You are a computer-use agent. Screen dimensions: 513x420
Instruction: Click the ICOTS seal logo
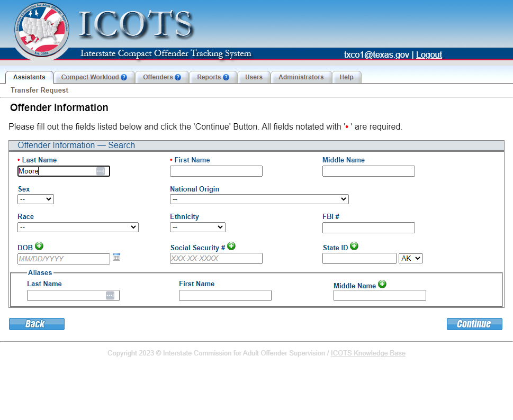[x=41, y=30]
